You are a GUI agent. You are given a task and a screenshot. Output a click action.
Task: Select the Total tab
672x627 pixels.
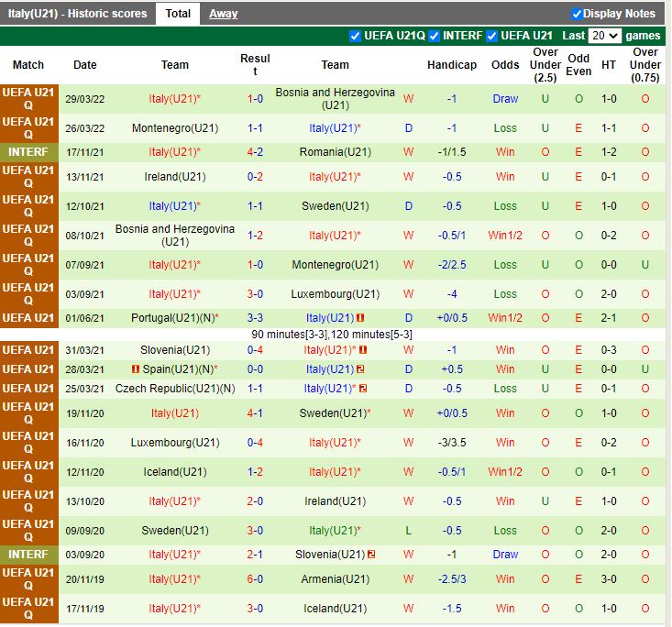coord(178,14)
